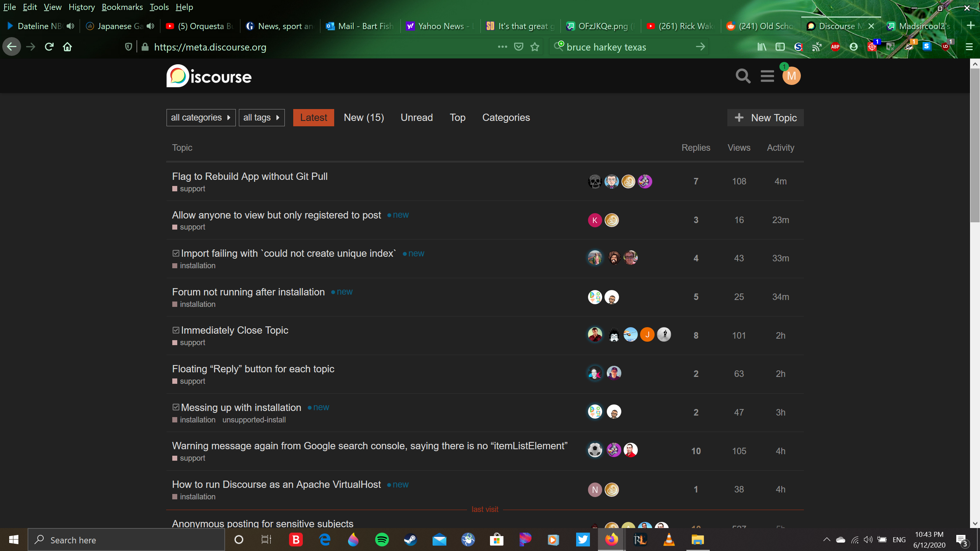The width and height of the screenshot is (980, 551).
Task: Click the Discourse logo in header
Action: [x=209, y=76]
